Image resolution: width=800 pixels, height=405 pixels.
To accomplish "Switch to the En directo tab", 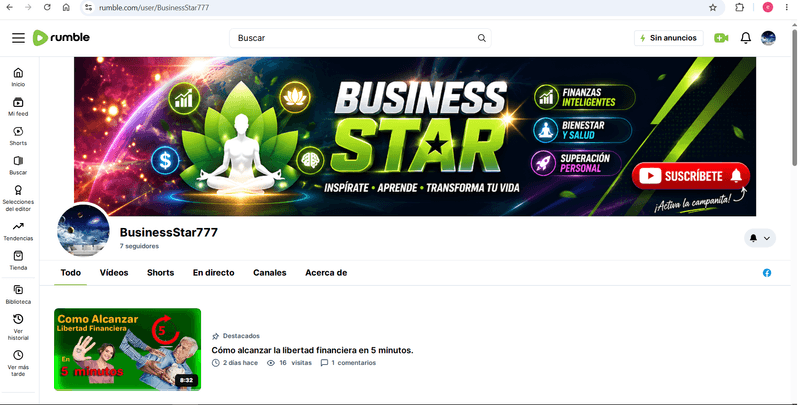I will coord(213,273).
